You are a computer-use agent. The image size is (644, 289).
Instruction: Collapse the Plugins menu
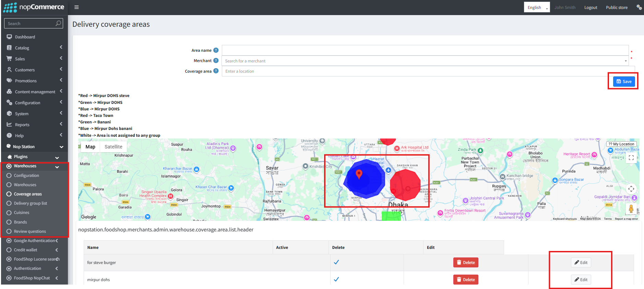(34, 157)
